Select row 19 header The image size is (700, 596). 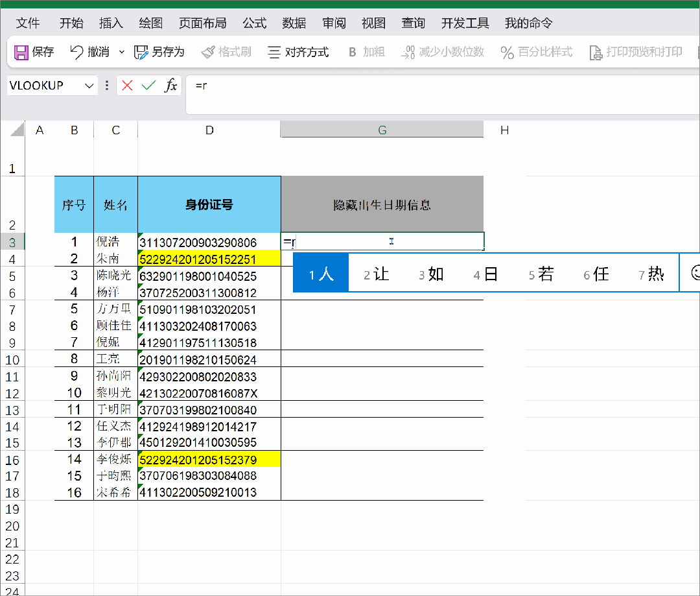[x=12, y=509]
